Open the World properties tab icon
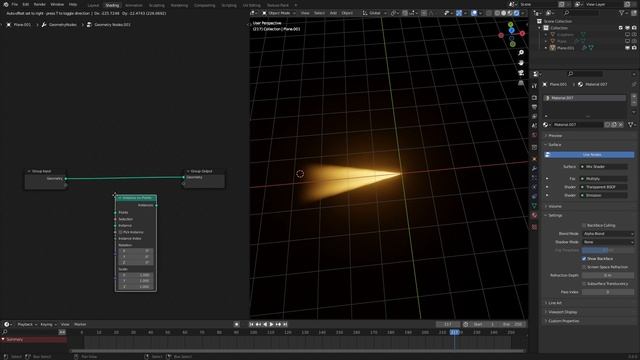Viewport: 640px width, 360px height. click(534, 136)
